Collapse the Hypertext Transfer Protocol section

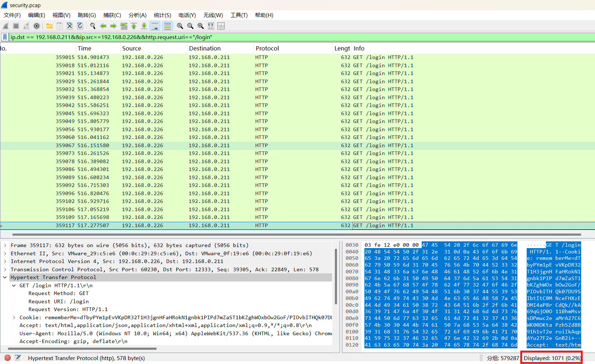point(5,277)
